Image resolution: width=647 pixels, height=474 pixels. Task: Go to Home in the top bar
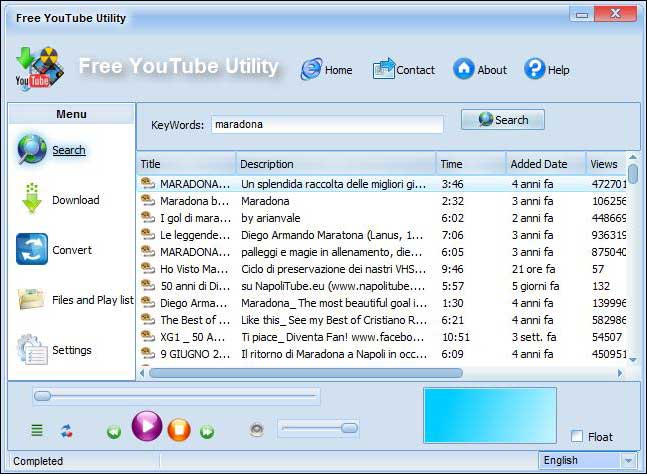point(327,69)
